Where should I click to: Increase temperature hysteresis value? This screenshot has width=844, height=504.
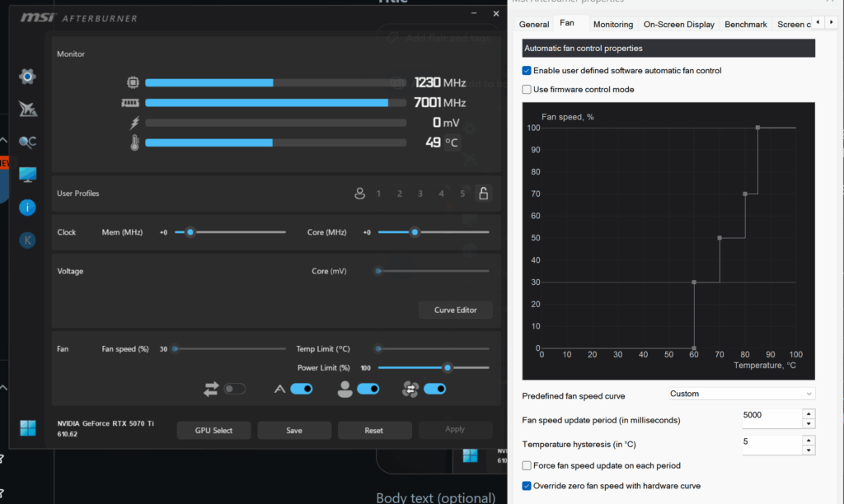pos(809,440)
